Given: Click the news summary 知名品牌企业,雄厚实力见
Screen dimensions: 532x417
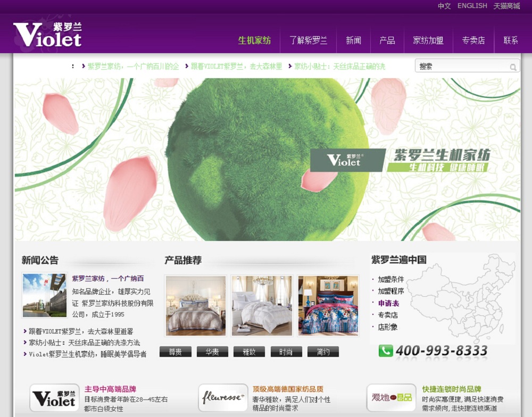Looking at the screenshot, I should 111,291.
